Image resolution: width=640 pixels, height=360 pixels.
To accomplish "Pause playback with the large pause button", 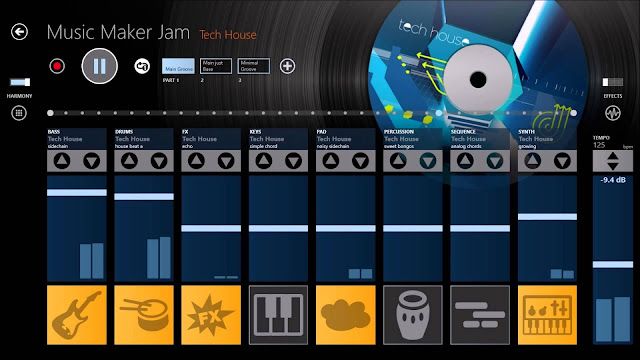I will coord(100,66).
